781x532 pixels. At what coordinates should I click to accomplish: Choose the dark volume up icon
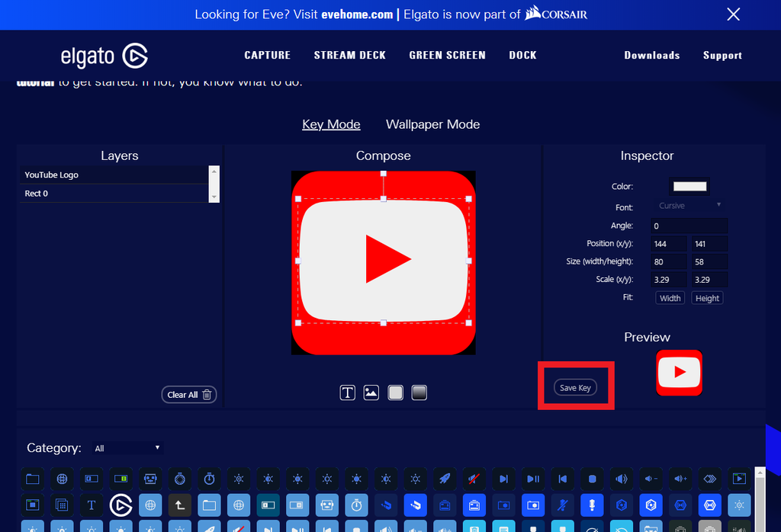click(680, 479)
